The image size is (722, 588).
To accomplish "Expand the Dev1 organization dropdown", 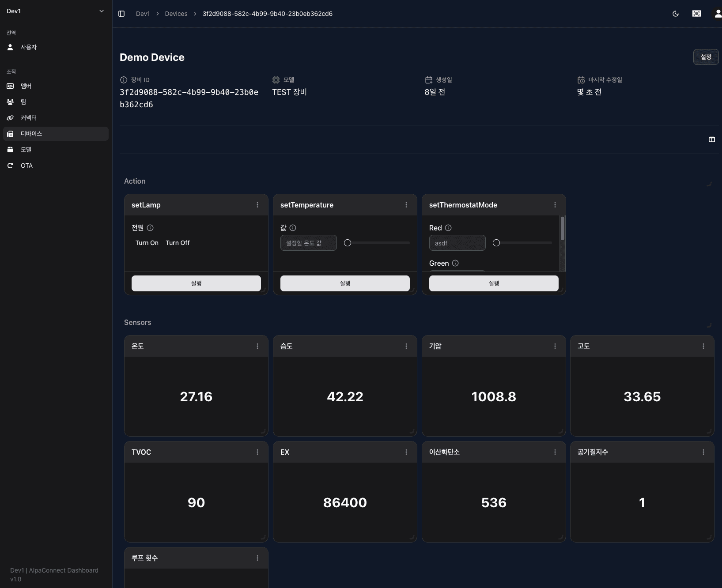I will [x=56, y=11].
